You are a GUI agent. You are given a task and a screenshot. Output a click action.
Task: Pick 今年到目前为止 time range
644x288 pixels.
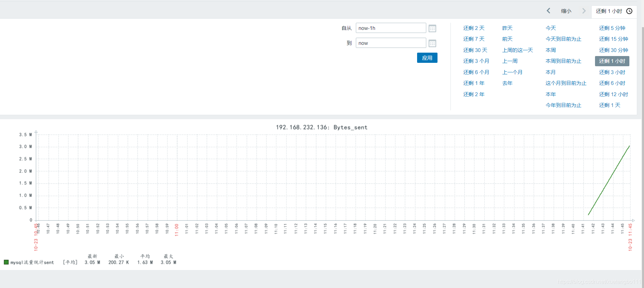click(x=563, y=105)
